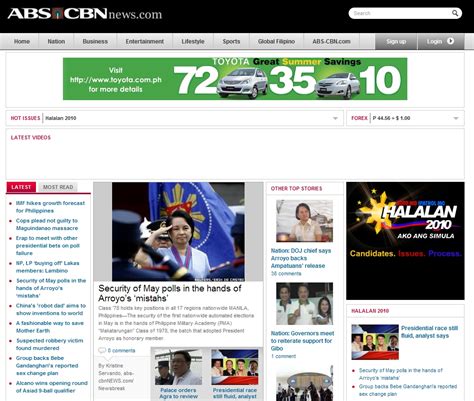Viewport: 474px width, 401px height.
Task: Click the 'Halalan 2010' hot issue text
Action: coord(61,118)
